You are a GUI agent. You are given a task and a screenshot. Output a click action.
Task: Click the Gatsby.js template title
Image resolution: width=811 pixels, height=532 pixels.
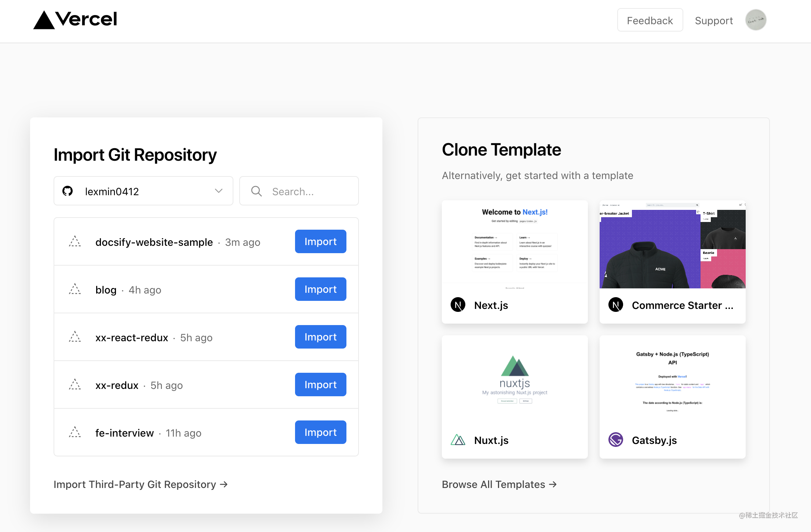pyautogui.click(x=654, y=440)
